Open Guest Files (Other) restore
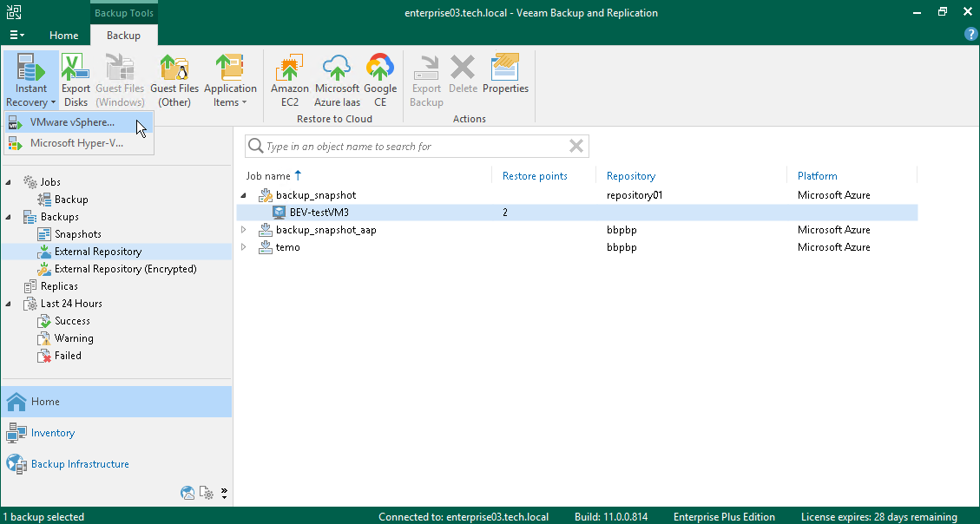980x524 pixels. pyautogui.click(x=174, y=81)
